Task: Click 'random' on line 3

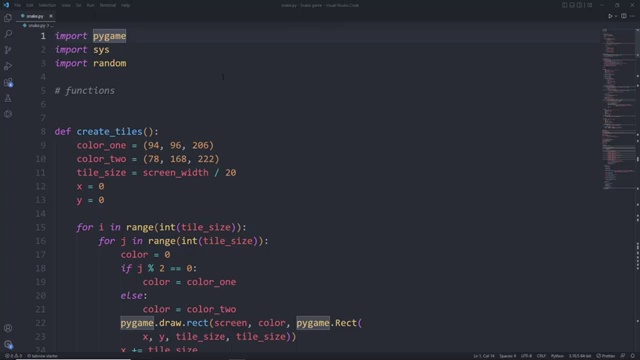Action: [x=109, y=63]
